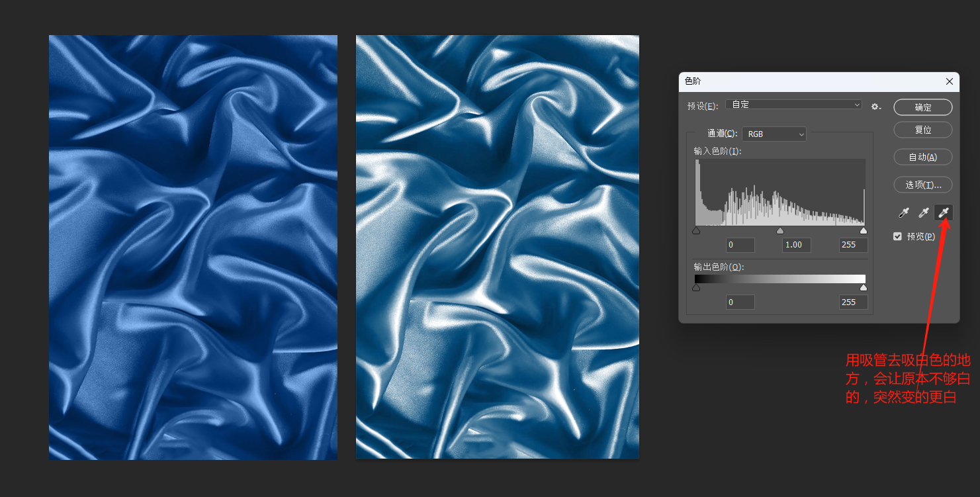Click the output levels 255 field
980x497 pixels.
click(853, 302)
